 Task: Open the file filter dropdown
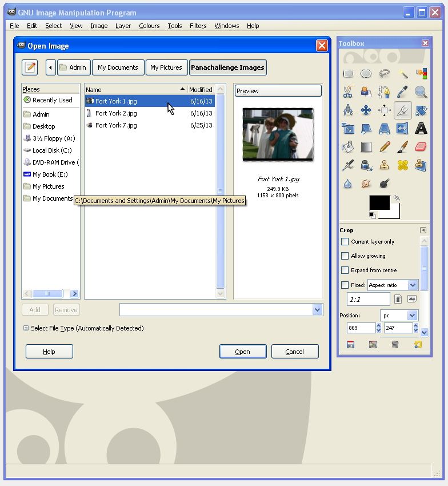(317, 310)
